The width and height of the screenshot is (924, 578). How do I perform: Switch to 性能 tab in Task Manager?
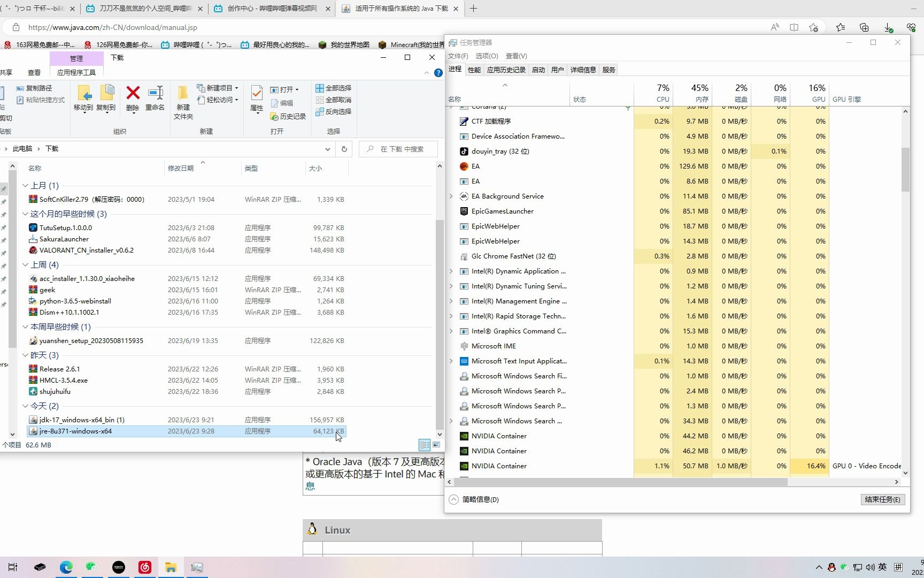(x=474, y=70)
